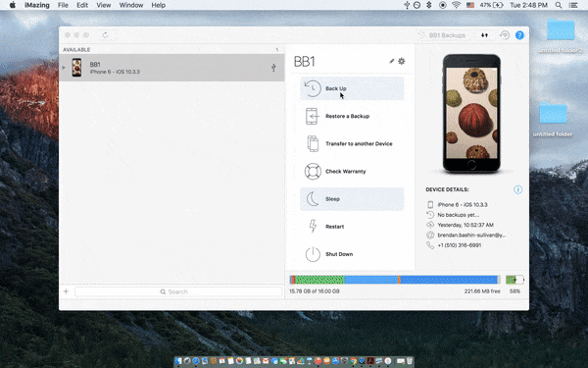Click the USB connection icon beside BB1
This screenshot has height=368, width=588.
point(273,68)
